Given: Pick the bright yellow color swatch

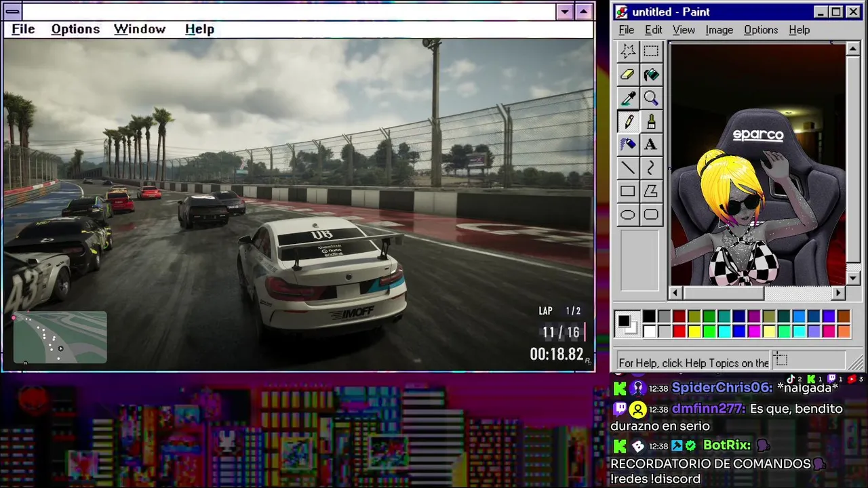Looking at the screenshot, I should coord(694,331).
